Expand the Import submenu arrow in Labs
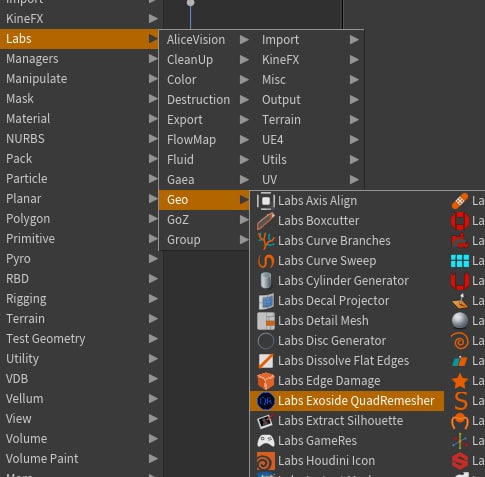 click(354, 40)
